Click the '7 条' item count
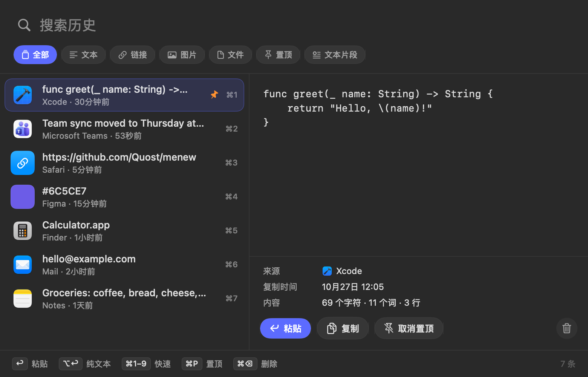588x377 pixels. 568,364
